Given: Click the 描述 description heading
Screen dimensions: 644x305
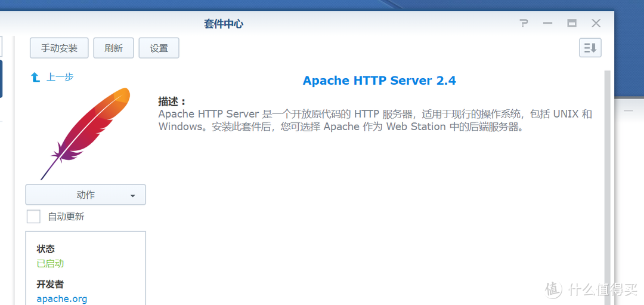Looking at the screenshot, I should [x=172, y=101].
